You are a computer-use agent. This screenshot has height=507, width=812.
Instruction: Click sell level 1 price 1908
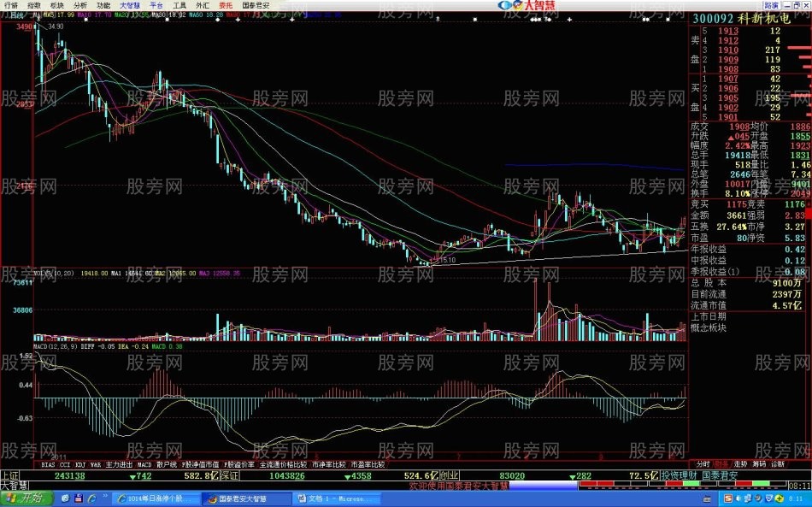tap(727, 69)
